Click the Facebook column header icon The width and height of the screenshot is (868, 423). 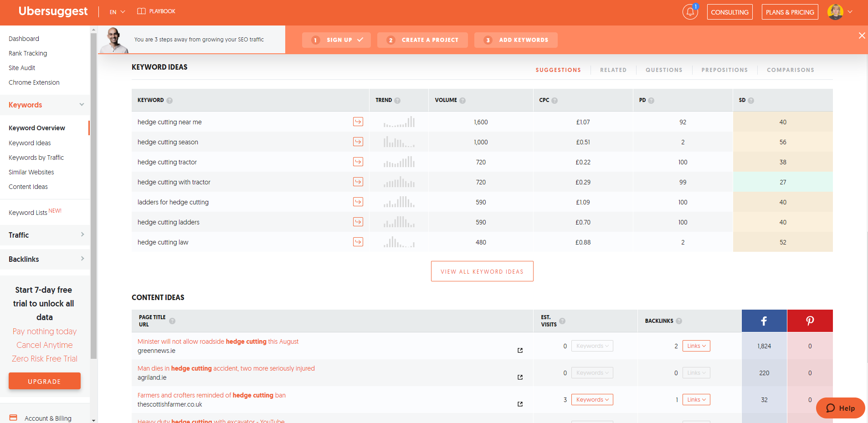tap(764, 321)
